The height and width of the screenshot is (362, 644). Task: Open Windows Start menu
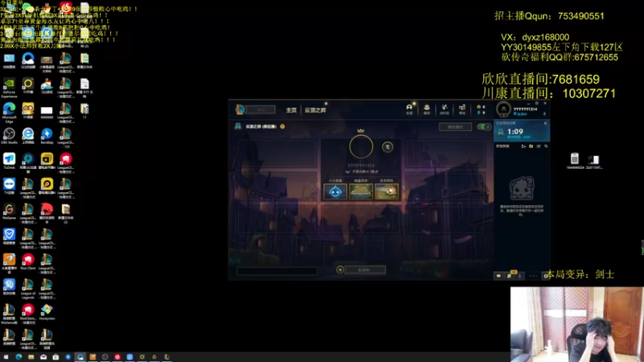click(x=6, y=357)
